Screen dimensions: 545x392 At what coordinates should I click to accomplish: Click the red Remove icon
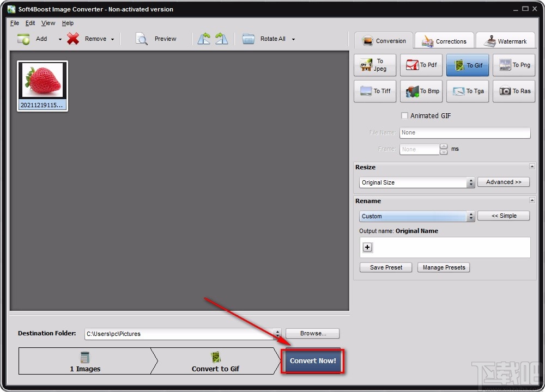[x=73, y=39]
